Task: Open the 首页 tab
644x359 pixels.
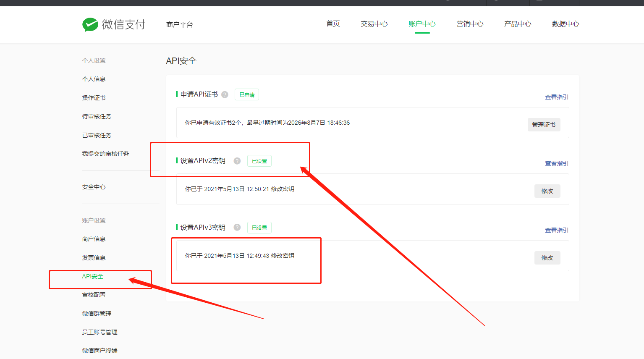Action: coord(333,24)
